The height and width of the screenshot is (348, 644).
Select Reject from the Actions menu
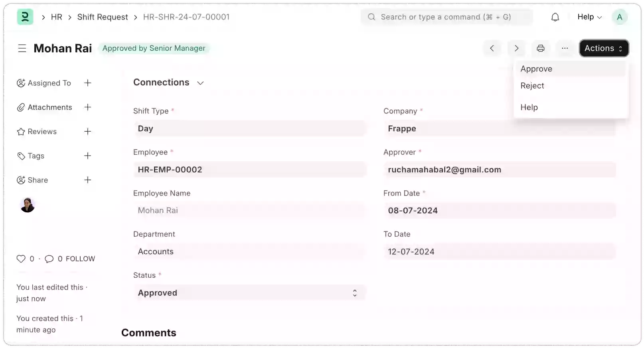532,85
